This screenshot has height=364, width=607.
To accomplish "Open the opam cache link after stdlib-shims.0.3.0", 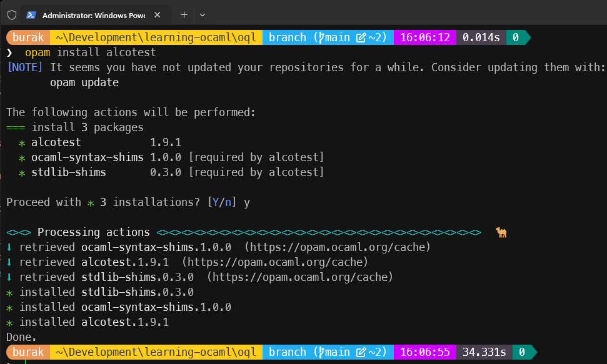I will pyautogui.click(x=300, y=277).
